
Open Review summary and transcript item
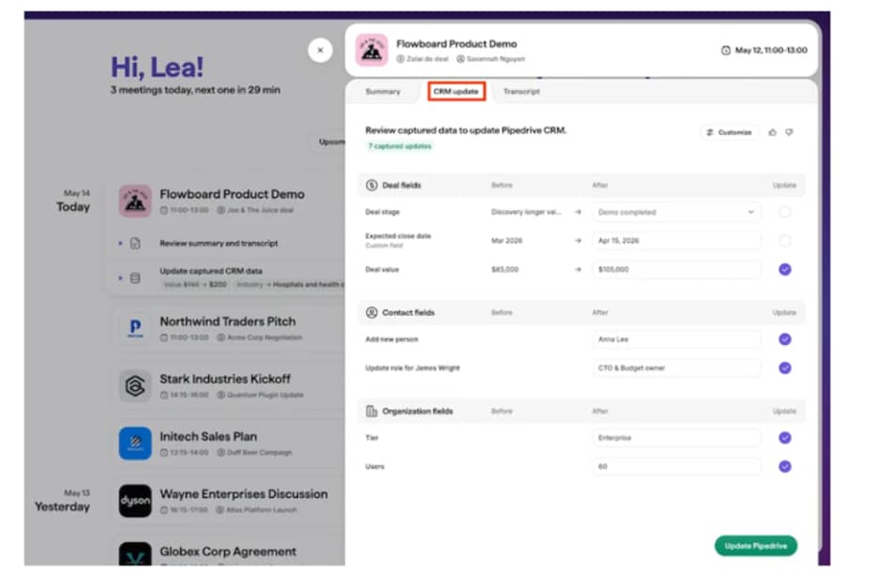219,244
